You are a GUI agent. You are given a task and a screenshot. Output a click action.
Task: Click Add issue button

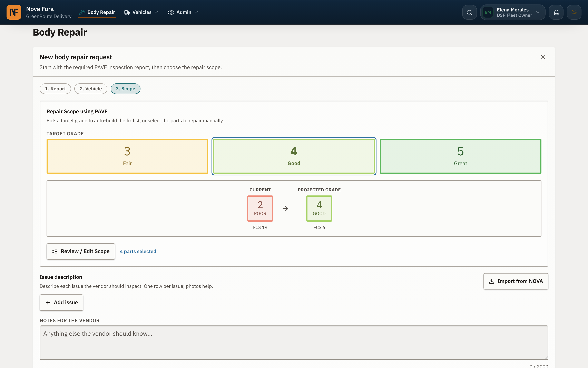(61, 303)
